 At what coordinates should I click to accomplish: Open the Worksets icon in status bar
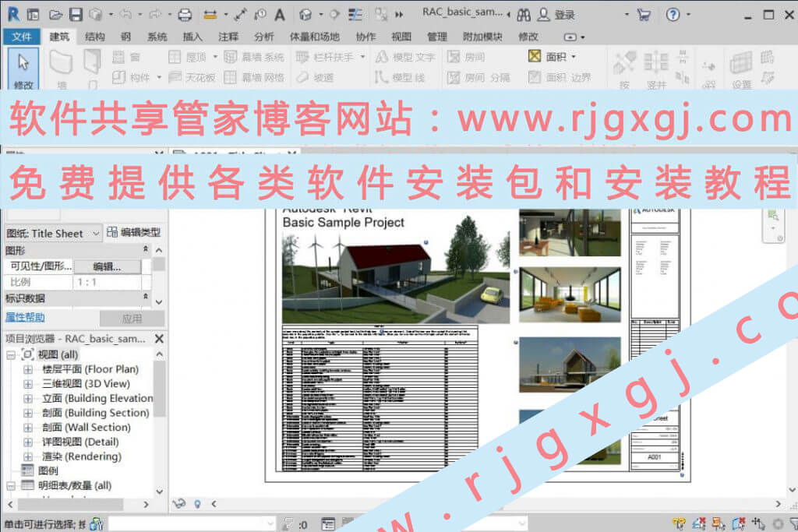coord(96,523)
